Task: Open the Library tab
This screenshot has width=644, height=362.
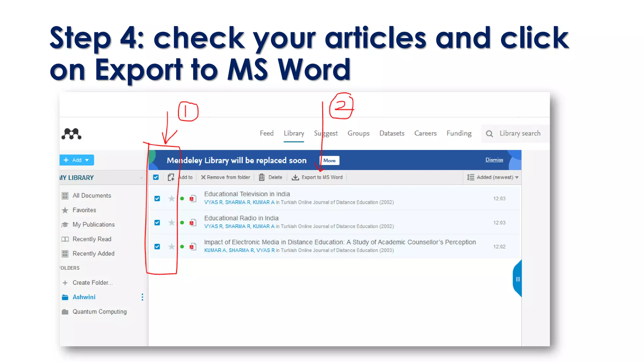Action: tap(294, 133)
